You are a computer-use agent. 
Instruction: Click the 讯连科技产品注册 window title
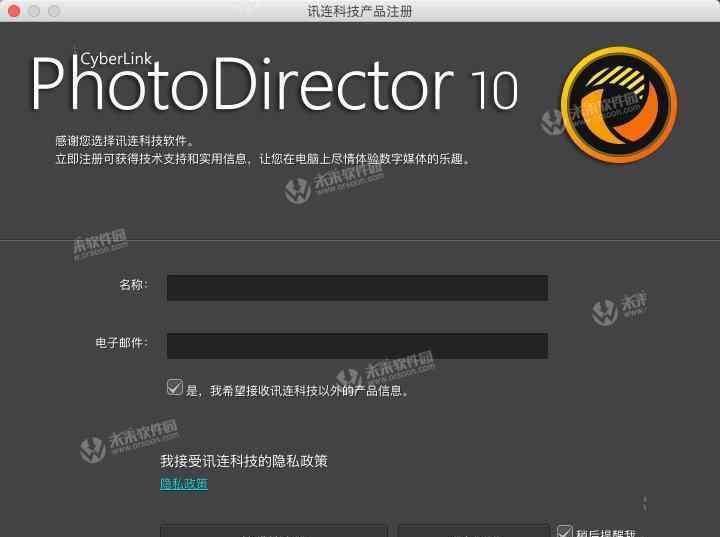tap(360, 11)
